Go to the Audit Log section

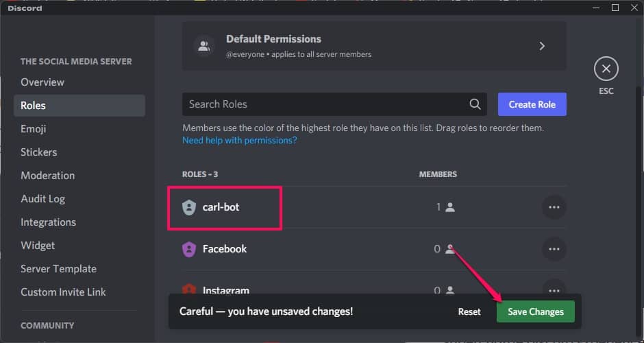point(42,199)
